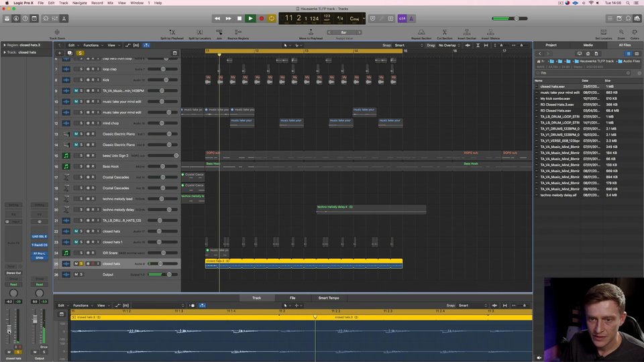Open the Editors scissors button
The height and width of the screenshot is (362, 644).
tap(64, 19)
